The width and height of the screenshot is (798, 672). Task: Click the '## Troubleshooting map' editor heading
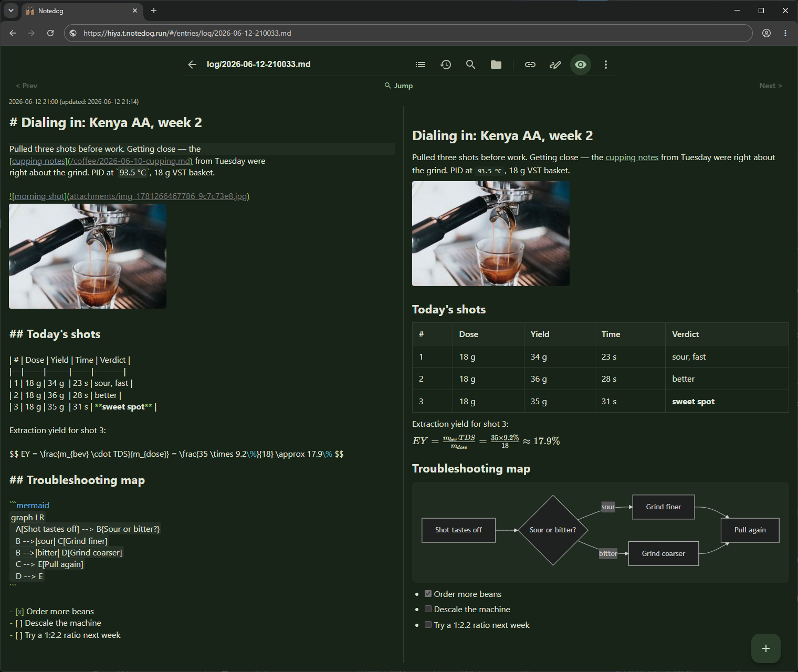click(77, 480)
